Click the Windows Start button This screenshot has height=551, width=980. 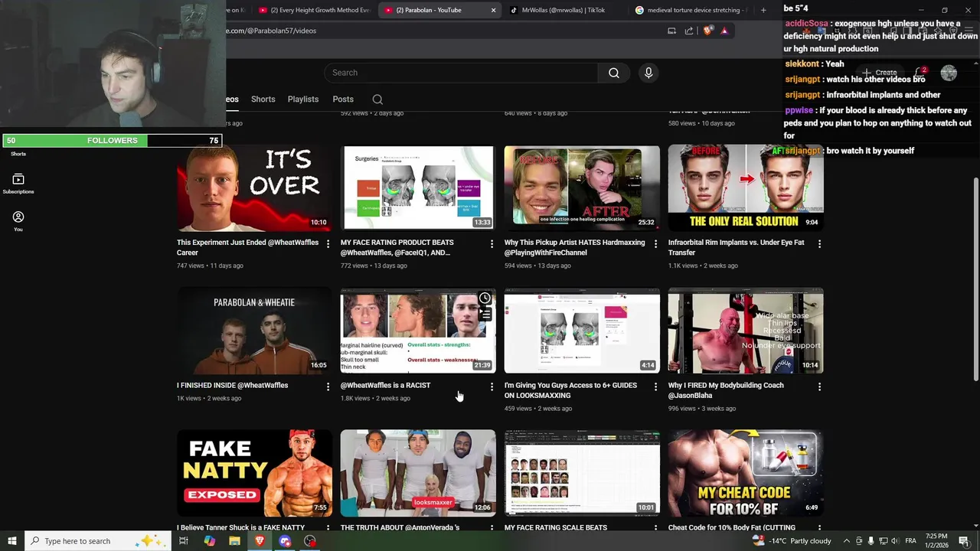pyautogui.click(x=11, y=541)
